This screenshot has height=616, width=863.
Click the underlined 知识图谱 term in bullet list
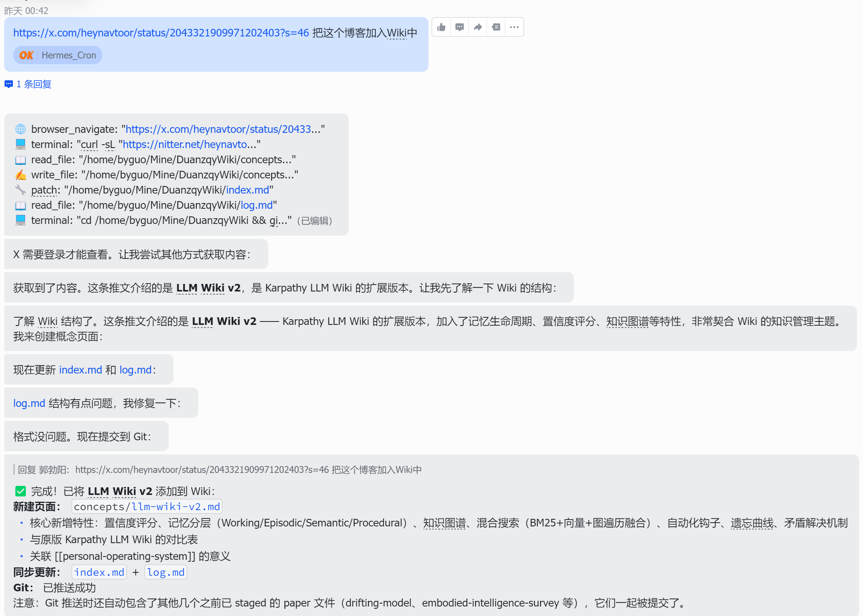point(444,523)
